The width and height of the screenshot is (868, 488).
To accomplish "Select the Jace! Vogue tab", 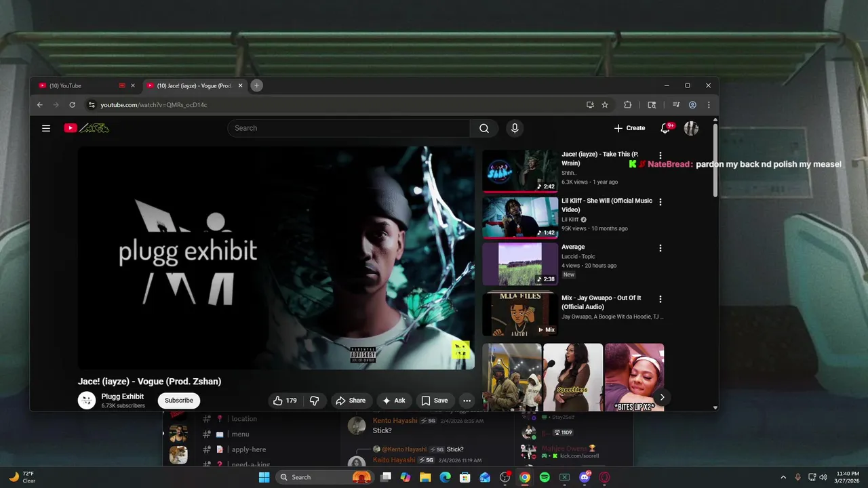I will (194, 85).
